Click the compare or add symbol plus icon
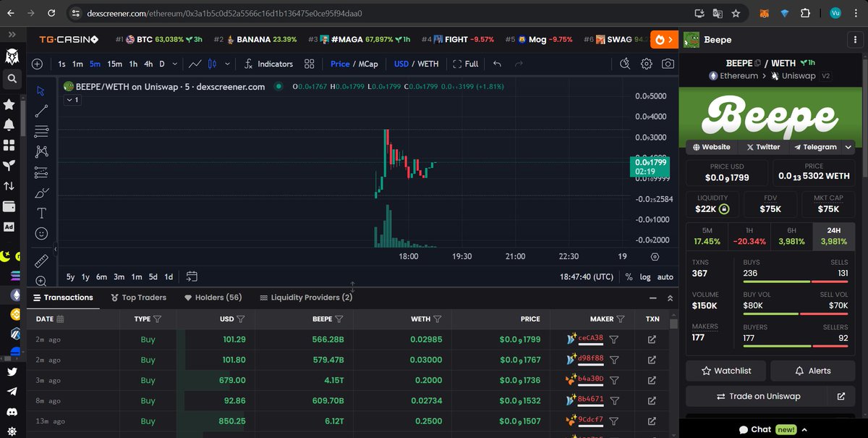This screenshot has height=438, width=868. coord(37,64)
